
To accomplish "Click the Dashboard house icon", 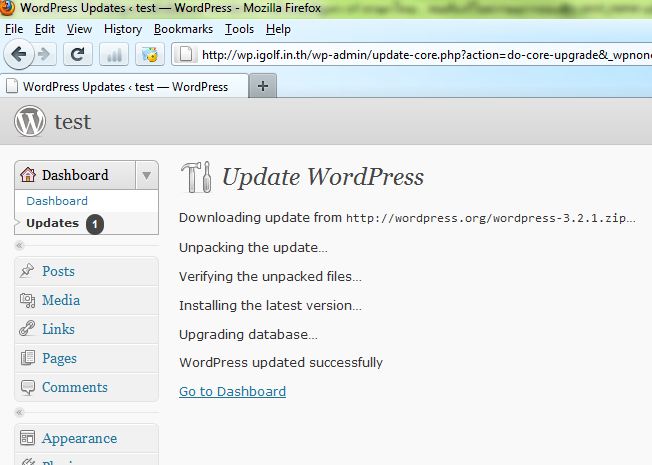I will pos(28,175).
